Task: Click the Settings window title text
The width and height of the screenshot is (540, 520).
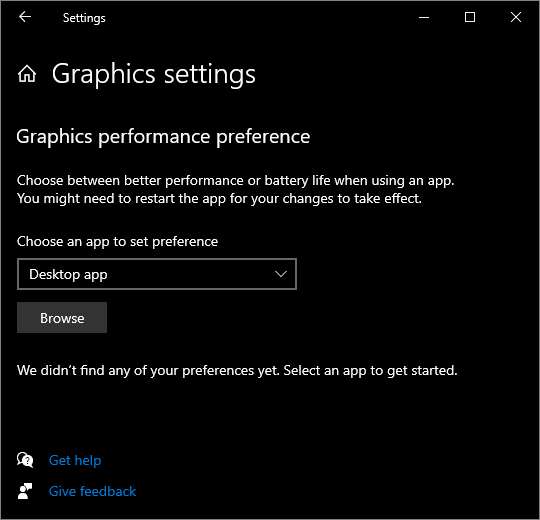Action: coord(84,18)
